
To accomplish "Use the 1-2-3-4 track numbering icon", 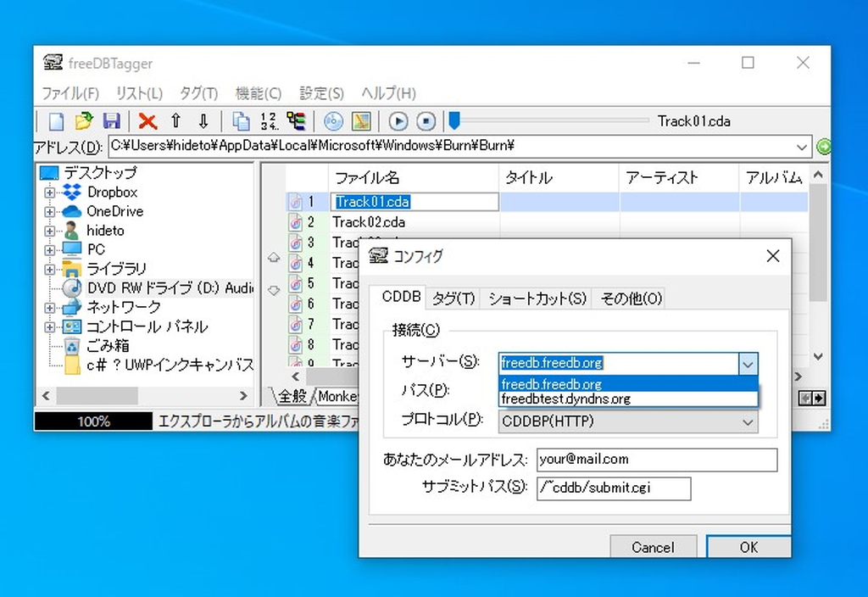I will click(x=266, y=121).
